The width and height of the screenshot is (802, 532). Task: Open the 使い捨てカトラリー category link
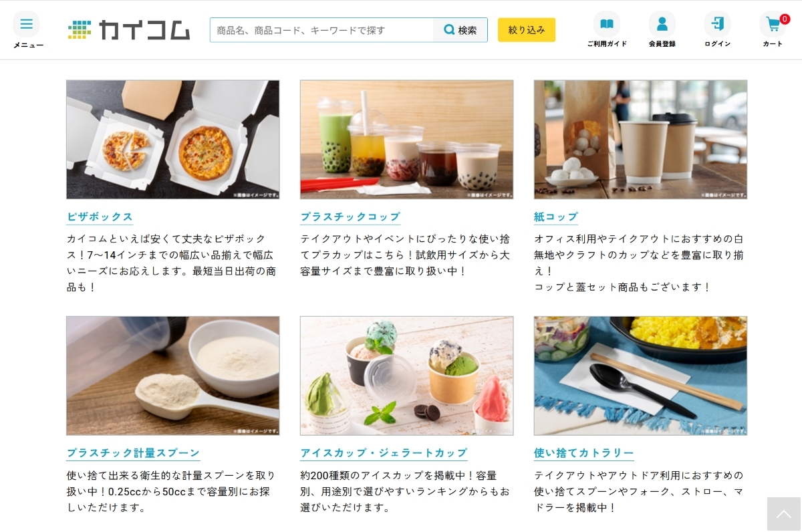(x=584, y=452)
